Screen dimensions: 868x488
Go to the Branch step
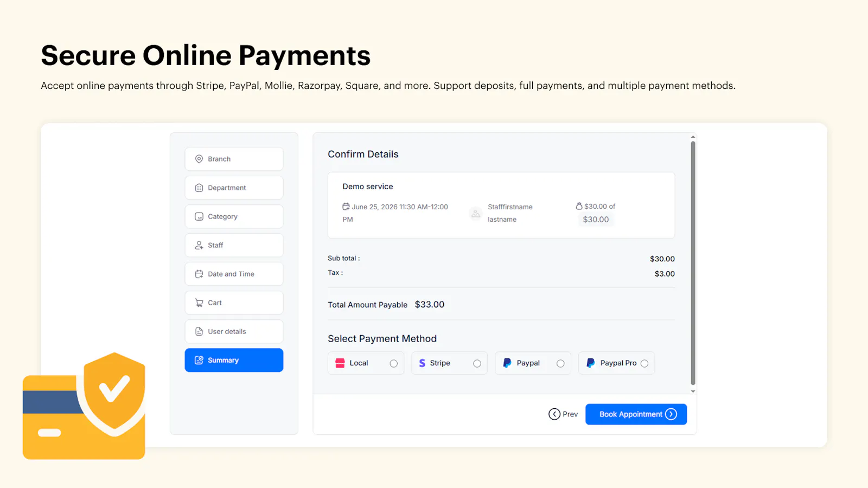point(234,159)
